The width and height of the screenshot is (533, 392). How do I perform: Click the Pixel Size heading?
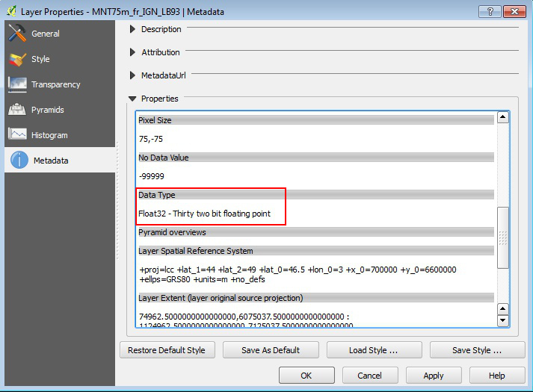(x=155, y=120)
